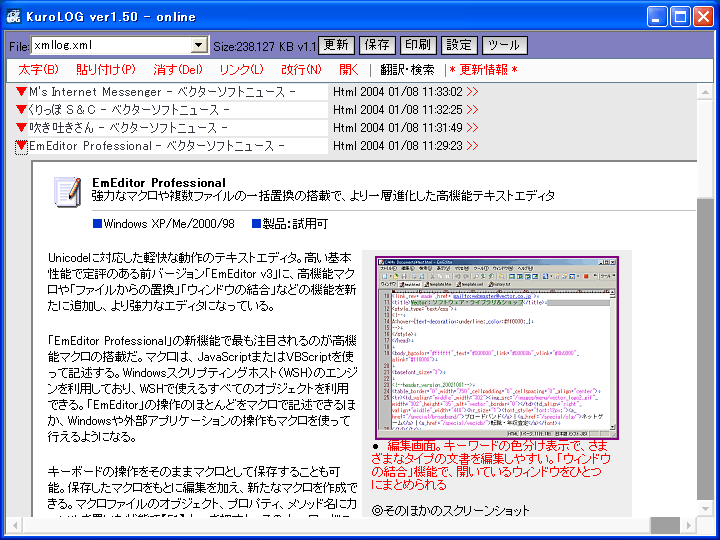Screen dimensions: 720x540
Task: Click the 製品:試用可 label
Action: click(295, 224)
